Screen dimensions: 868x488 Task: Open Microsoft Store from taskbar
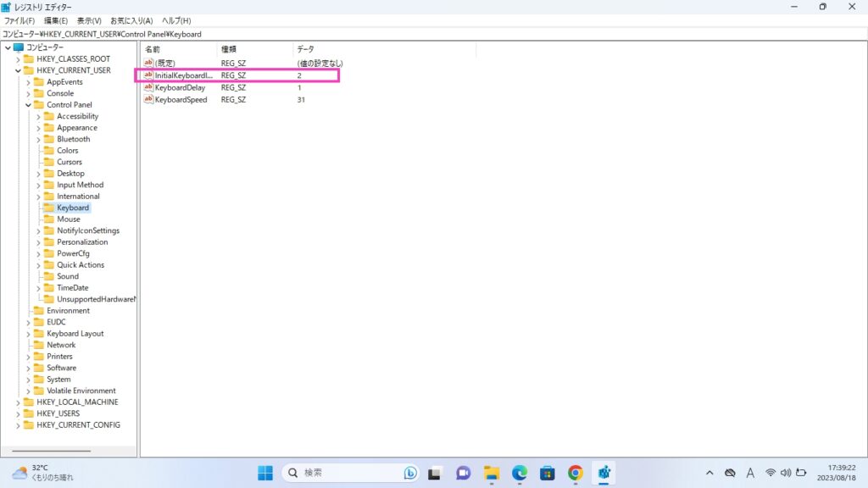coord(547,473)
